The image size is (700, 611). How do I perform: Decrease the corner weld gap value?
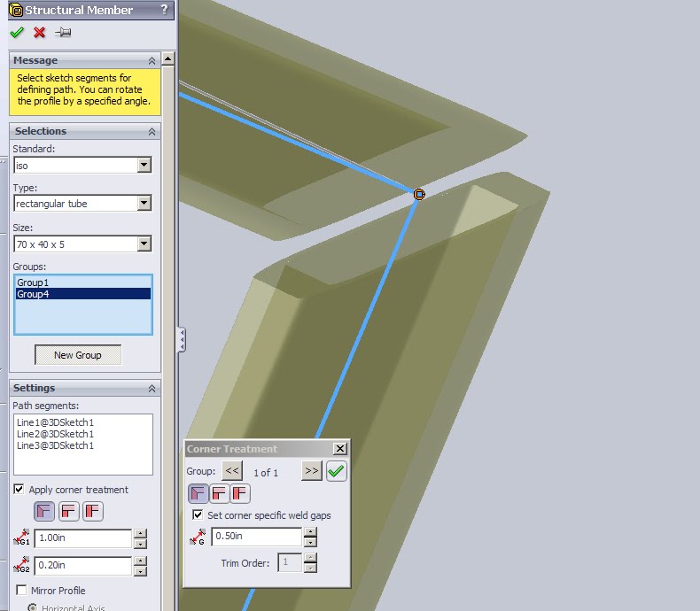point(310,542)
